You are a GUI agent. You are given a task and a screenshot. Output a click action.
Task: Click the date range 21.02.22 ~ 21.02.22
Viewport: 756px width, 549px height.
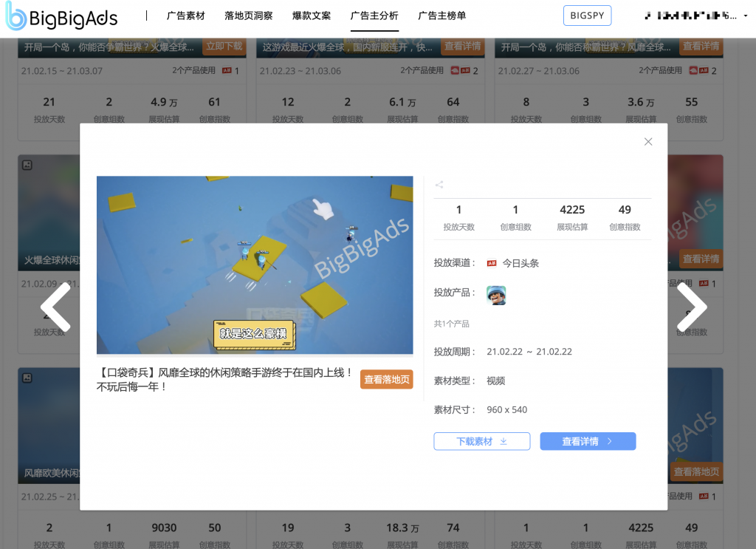tap(529, 352)
